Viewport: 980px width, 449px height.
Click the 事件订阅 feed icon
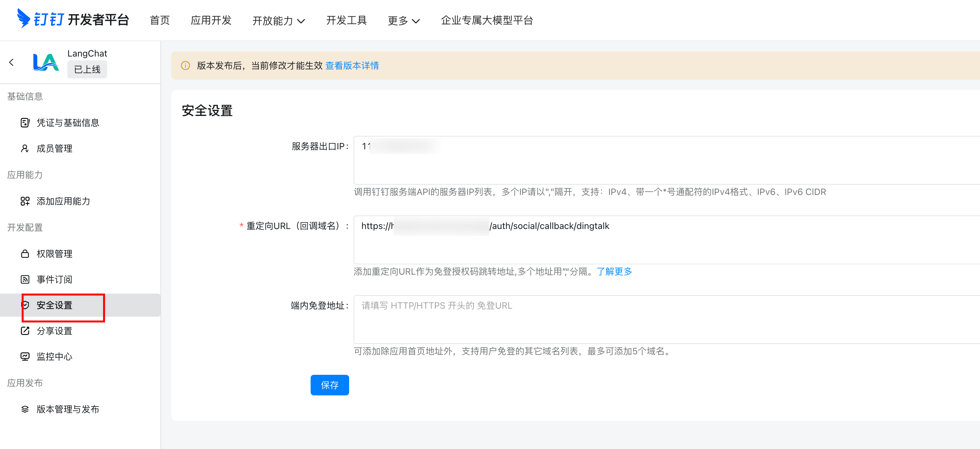(x=25, y=279)
